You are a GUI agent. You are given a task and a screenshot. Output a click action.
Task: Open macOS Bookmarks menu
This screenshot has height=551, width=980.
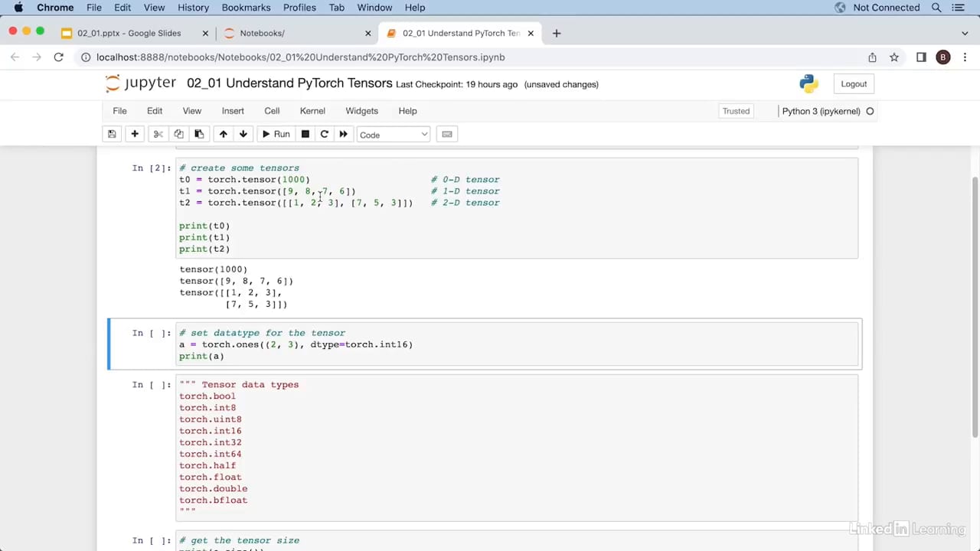coord(246,8)
